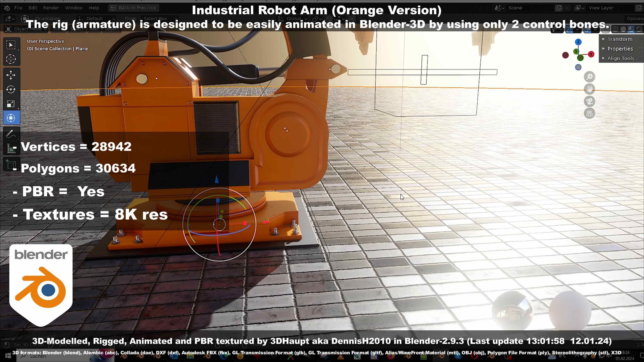
Task: Expand the Align Tools panel
Action: click(621, 58)
